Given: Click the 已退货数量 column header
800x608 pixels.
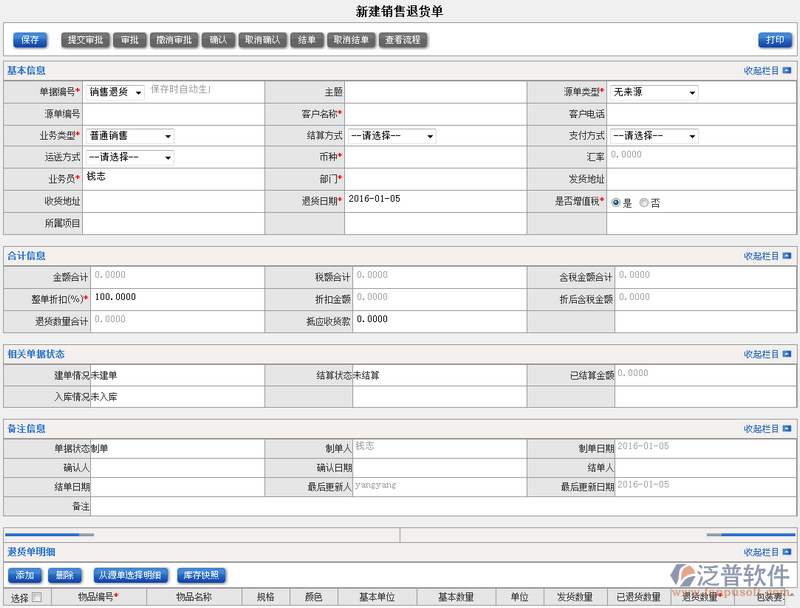Looking at the screenshot, I should point(639,597).
